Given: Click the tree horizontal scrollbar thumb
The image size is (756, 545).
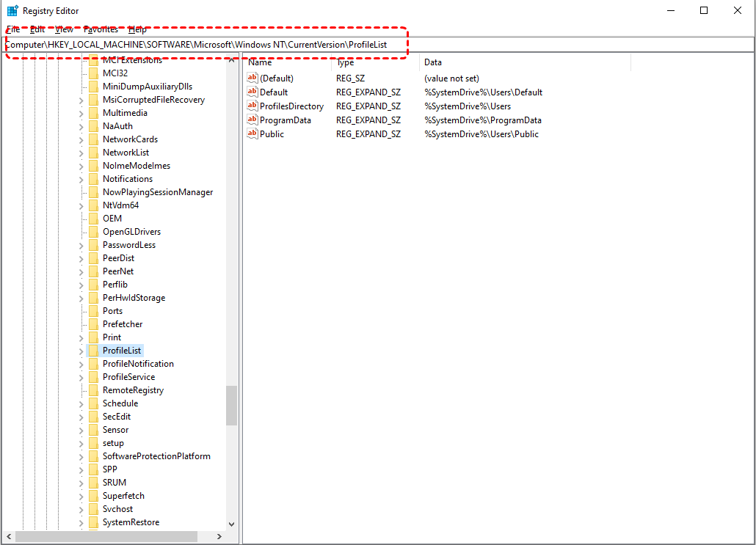Looking at the screenshot, I should click(106, 536).
